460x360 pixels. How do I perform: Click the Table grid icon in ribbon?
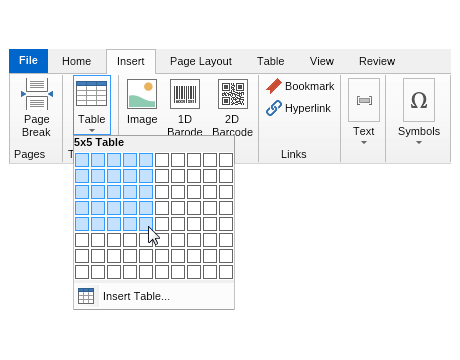click(x=92, y=94)
